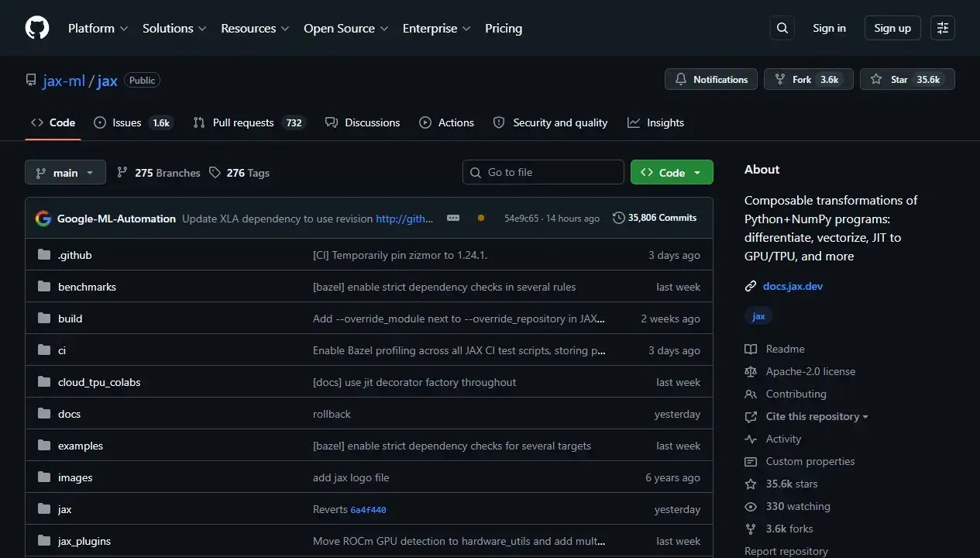Screen dimensions: 980x558
Task: Open the jax-ml organization link
Action: click(64, 81)
